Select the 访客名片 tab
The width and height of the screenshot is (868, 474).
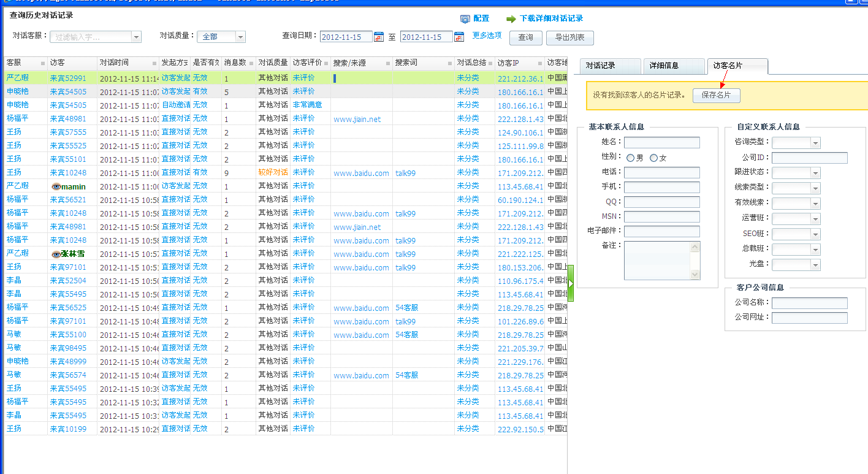[x=737, y=66]
